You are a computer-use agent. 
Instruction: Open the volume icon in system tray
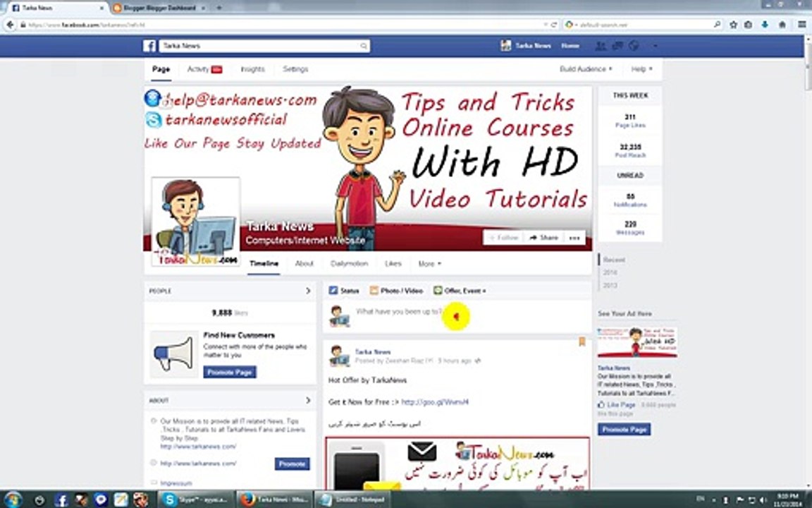click(x=762, y=500)
